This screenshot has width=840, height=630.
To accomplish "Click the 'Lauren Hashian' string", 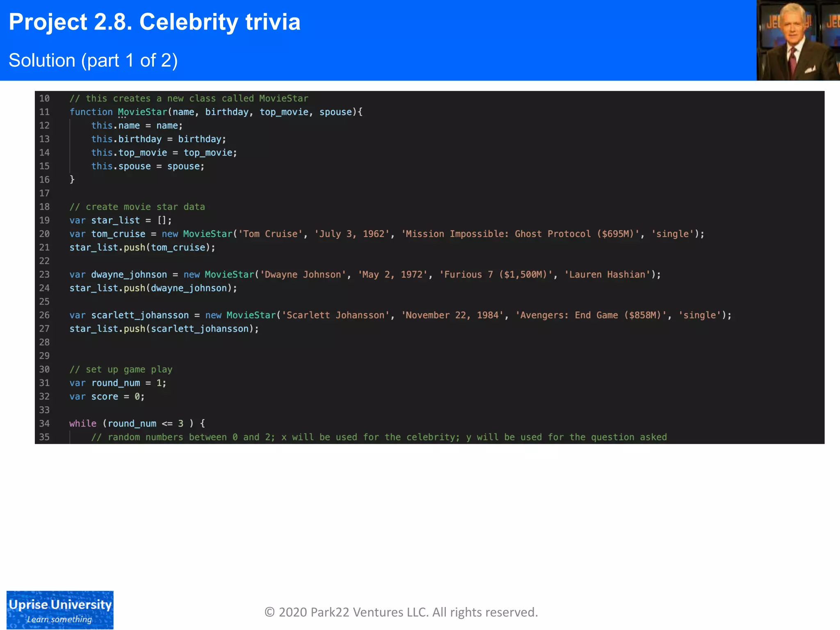I will pyautogui.click(x=607, y=274).
